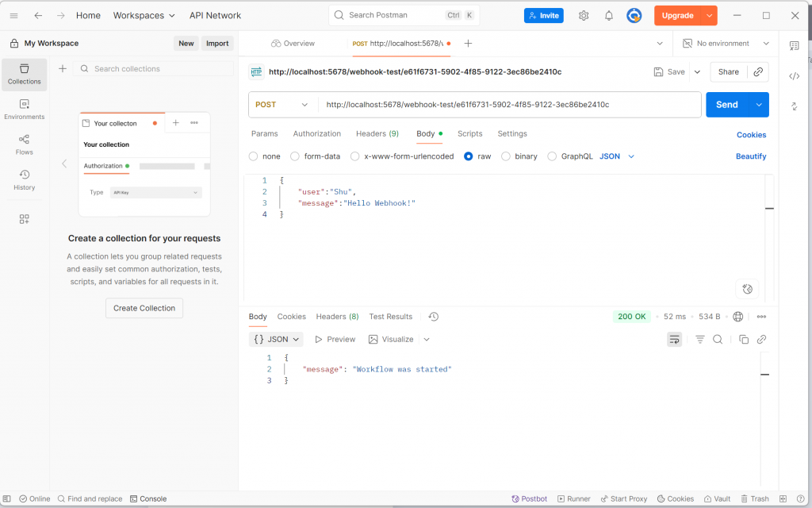Select the none body radio
Screen dimensions: 812x508
point(253,156)
